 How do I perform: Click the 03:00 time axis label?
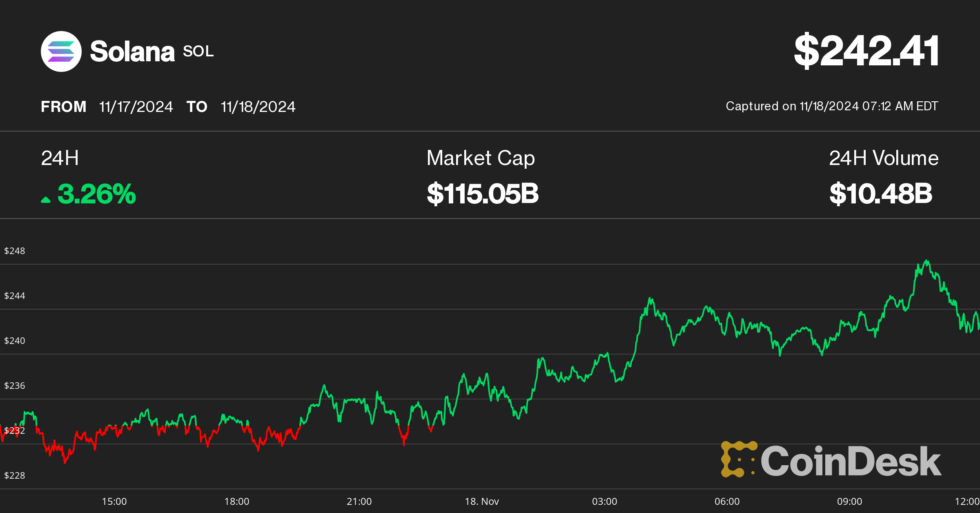coord(604,501)
